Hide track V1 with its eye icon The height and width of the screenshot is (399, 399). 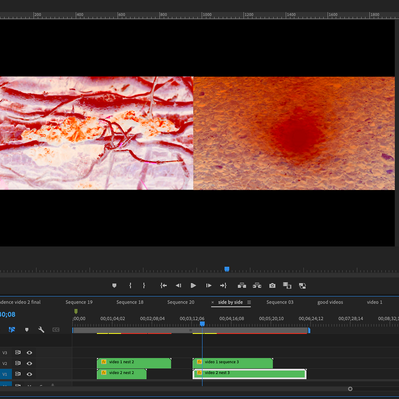coord(29,374)
